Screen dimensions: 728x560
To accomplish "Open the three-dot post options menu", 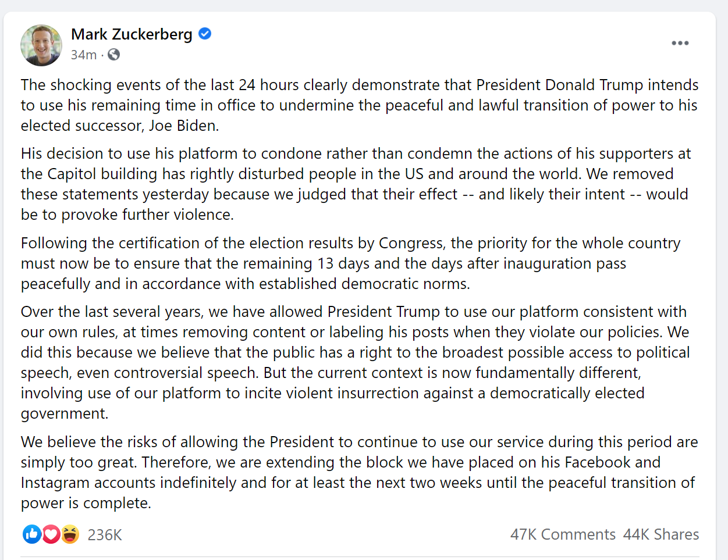I will [680, 43].
